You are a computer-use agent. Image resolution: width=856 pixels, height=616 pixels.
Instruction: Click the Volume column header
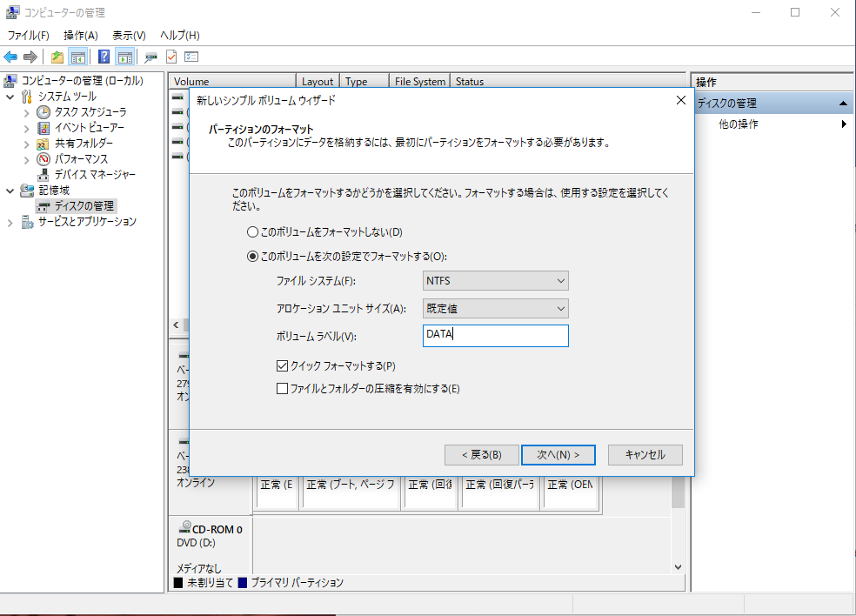[x=232, y=82]
